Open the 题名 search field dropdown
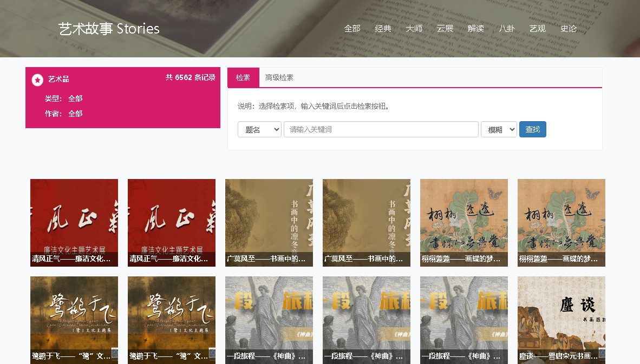 (259, 130)
